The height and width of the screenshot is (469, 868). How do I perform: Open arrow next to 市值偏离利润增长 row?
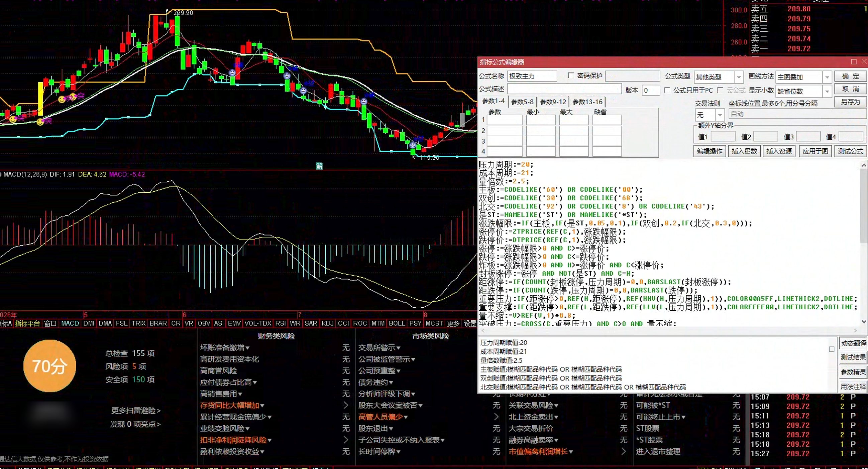tap(623, 451)
